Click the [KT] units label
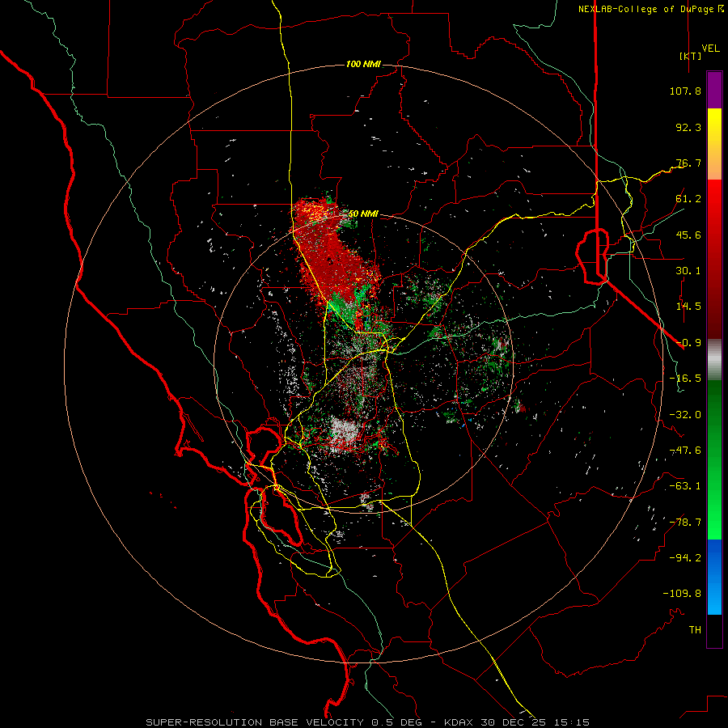 click(x=690, y=56)
